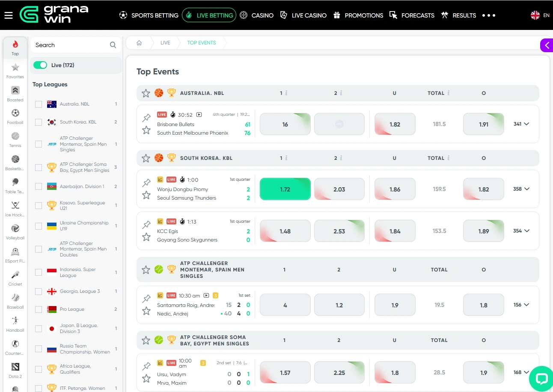This screenshot has height=392, width=553.
Task: Check the Australia. NBL league checkbox
Action: tap(39, 104)
